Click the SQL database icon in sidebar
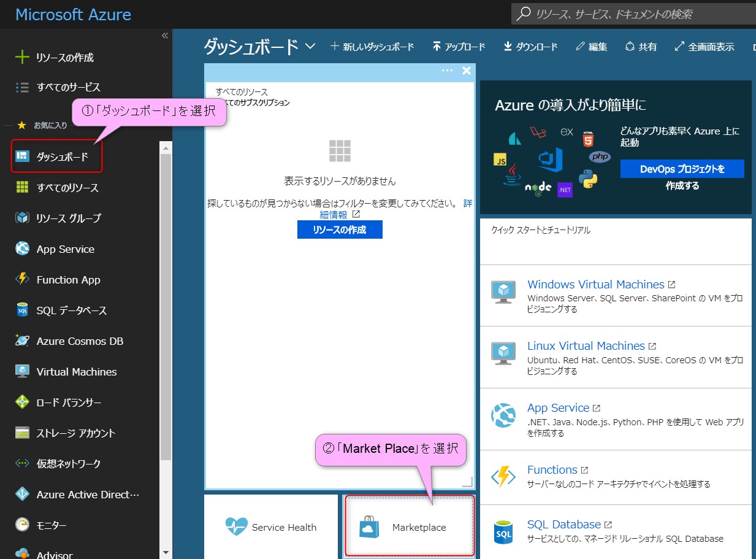This screenshot has height=559, width=756. [23, 310]
